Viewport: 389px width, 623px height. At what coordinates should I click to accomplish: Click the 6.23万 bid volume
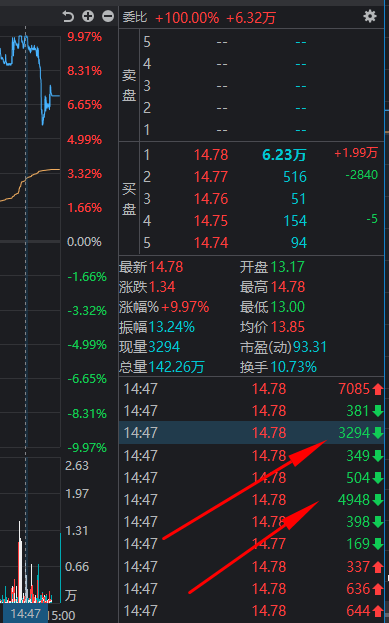284,155
